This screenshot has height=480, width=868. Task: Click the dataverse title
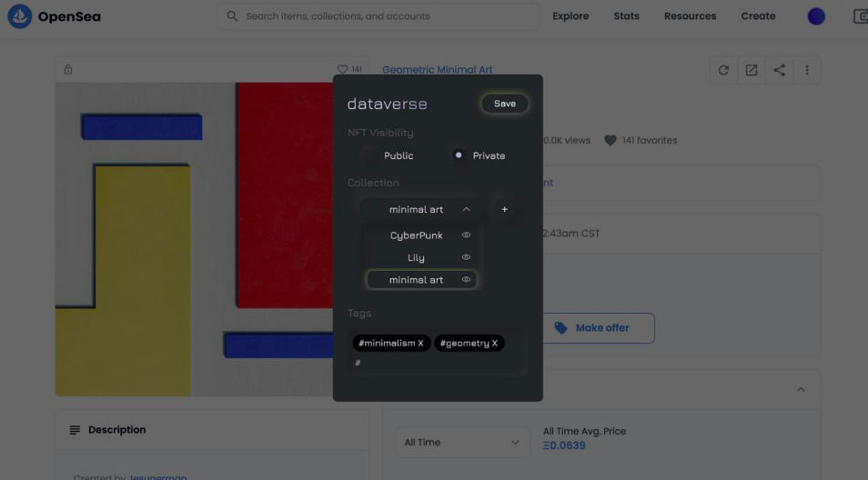click(x=387, y=104)
